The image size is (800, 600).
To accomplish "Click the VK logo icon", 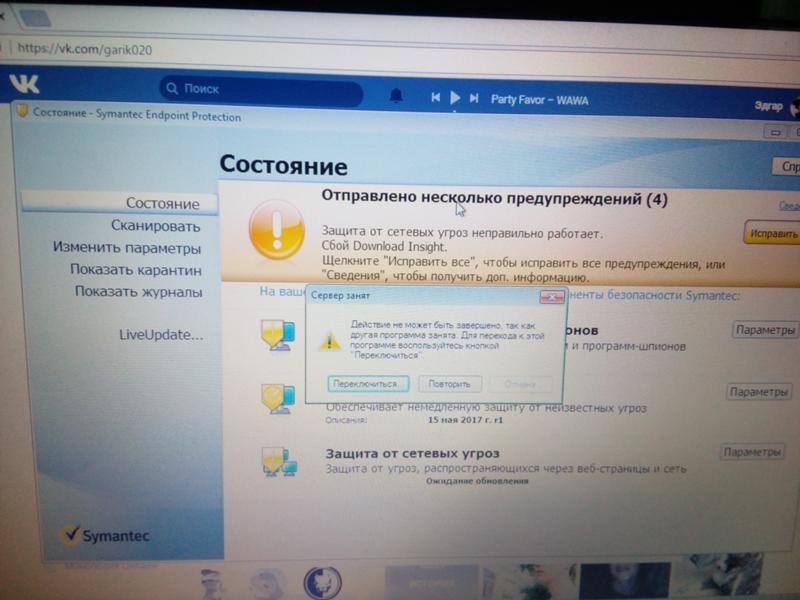I will tap(24, 84).
